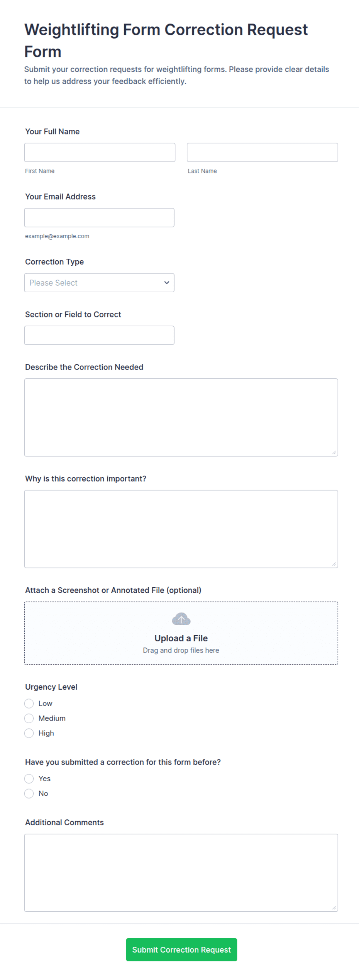
Task: Click the Upload a File text
Action: tap(181, 638)
